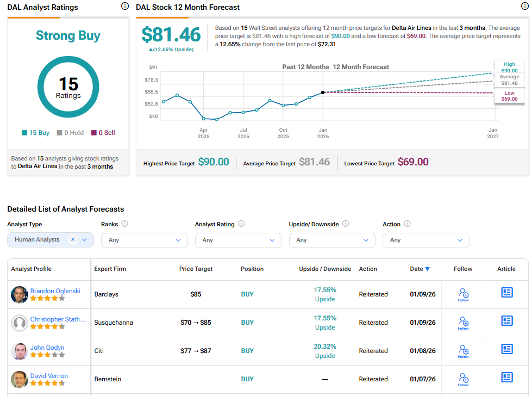Image resolution: width=532 pixels, height=396 pixels.
Task: Expand the Upside/Downside dropdown
Action: (331, 240)
